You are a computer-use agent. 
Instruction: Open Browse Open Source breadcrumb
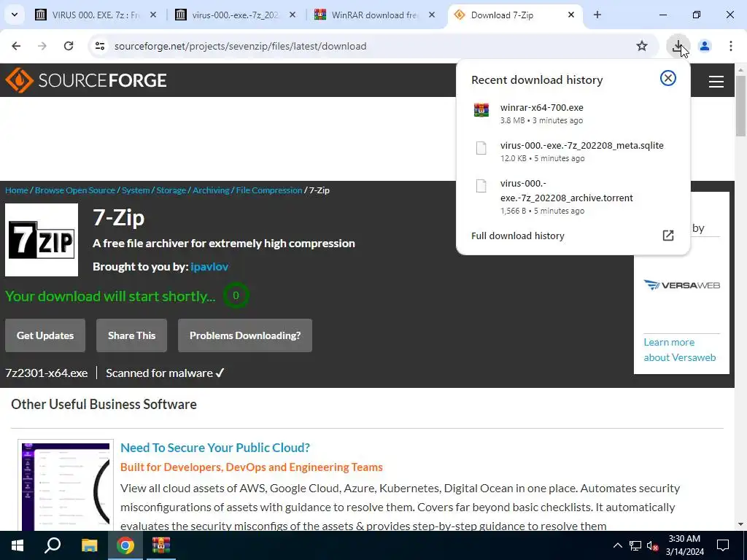tap(75, 190)
